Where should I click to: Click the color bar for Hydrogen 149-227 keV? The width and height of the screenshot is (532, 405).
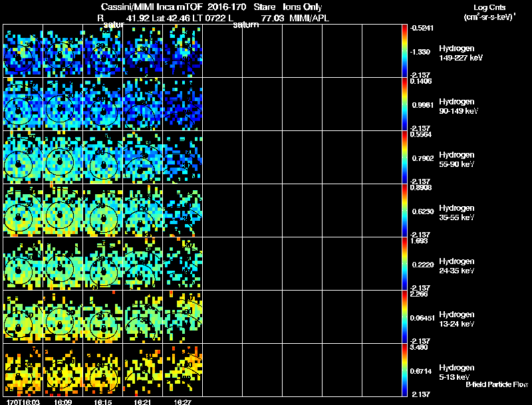pos(405,51)
